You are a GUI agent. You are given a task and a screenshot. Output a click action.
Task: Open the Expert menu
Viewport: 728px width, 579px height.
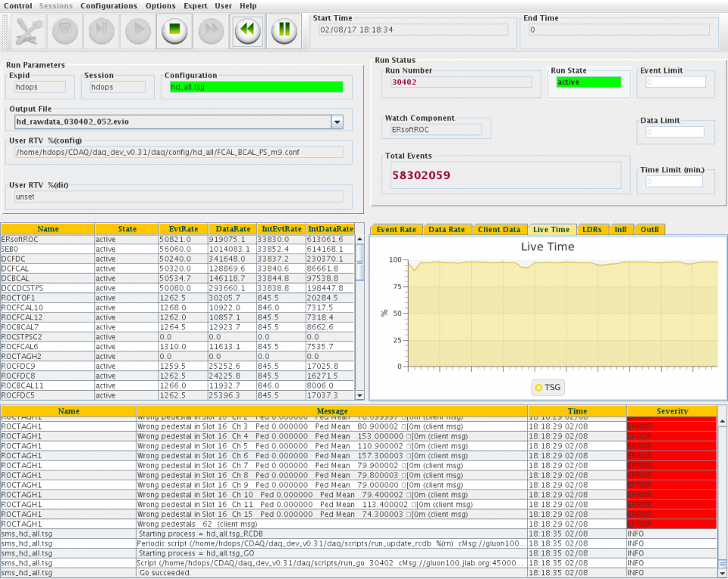196,6
